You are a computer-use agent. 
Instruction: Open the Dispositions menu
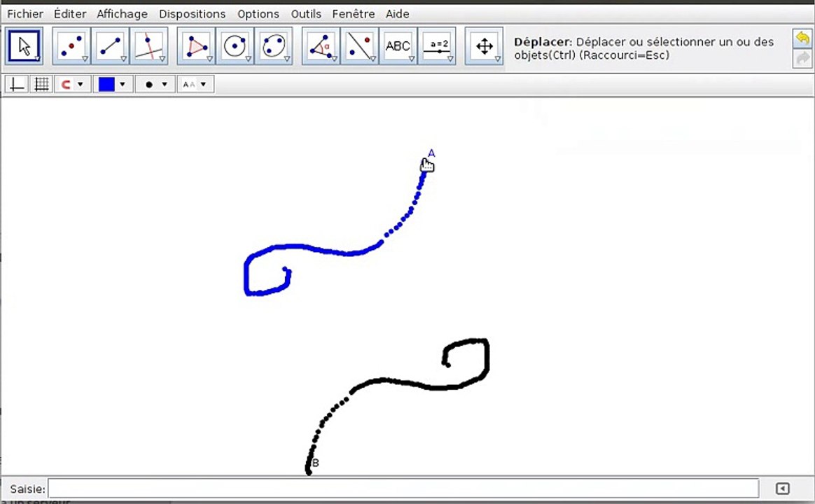(193, 14)
